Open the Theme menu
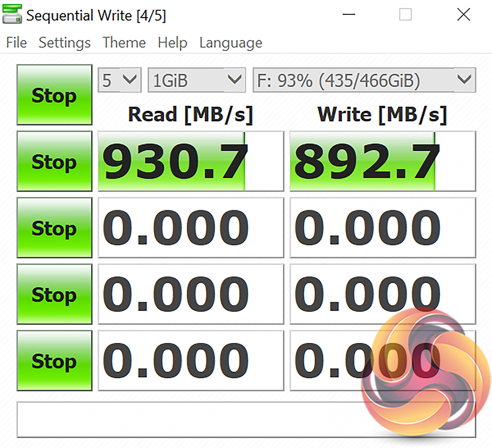 [x=124, y=43]
